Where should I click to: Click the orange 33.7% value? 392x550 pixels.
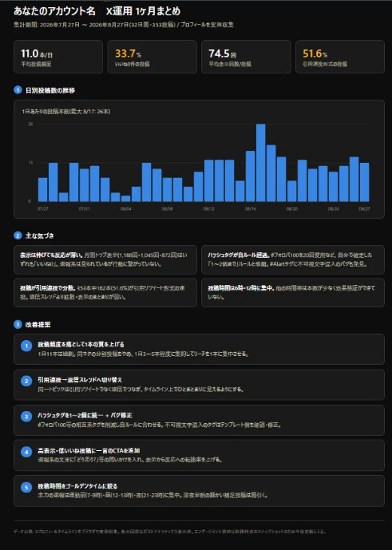pyautogui.click(x=128, y=53)
